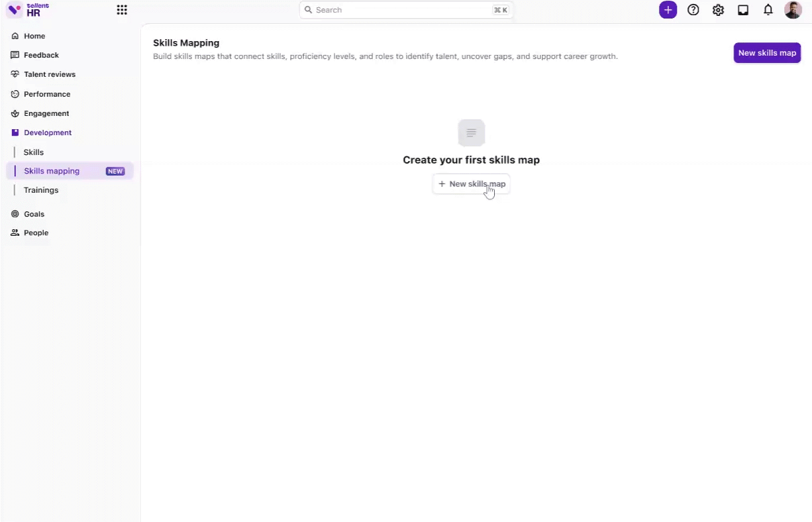The image size is (812, 522).
Task: Click the purple New skills map button
Action: pos(767,53)
